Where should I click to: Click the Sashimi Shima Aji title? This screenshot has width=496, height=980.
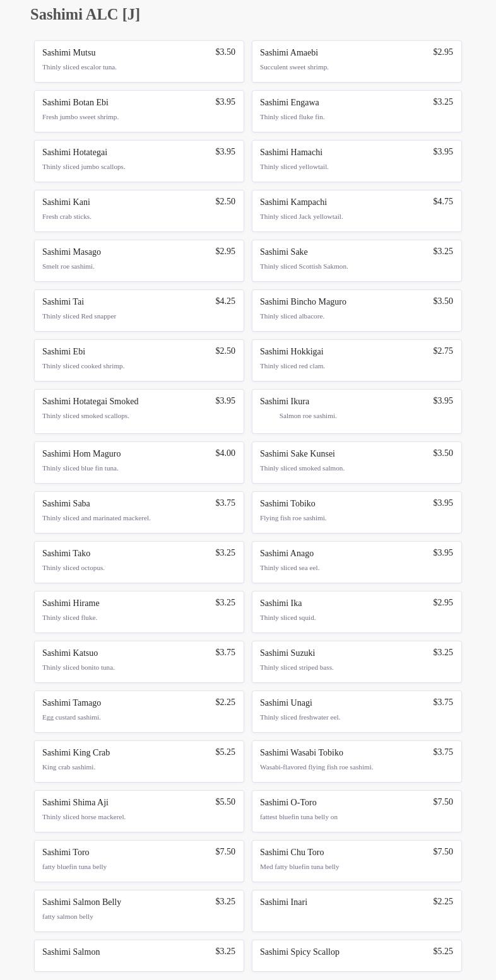pyautogui.click(x=75, y=802)
